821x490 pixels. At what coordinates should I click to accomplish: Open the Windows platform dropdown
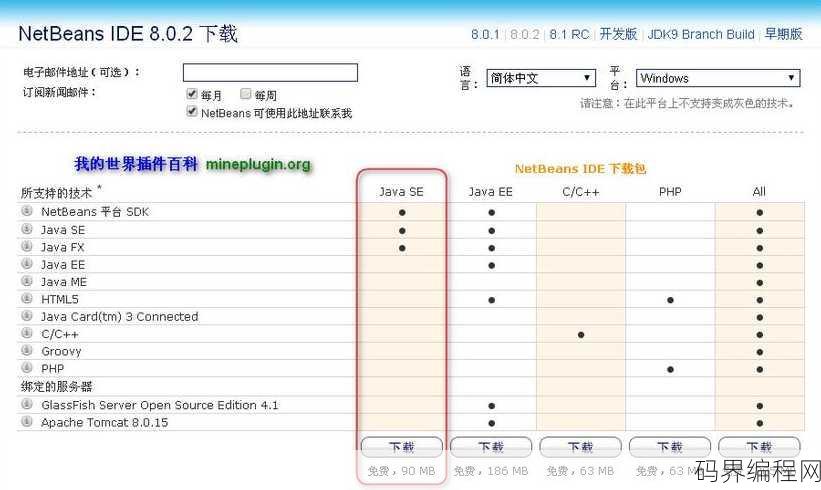(718, 78)
